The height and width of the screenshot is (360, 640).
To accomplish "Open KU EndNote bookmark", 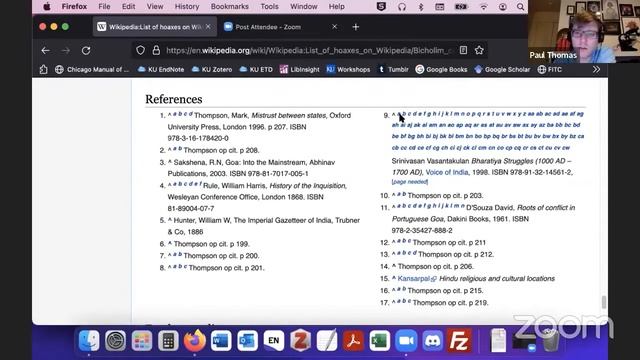I will 161,69.
